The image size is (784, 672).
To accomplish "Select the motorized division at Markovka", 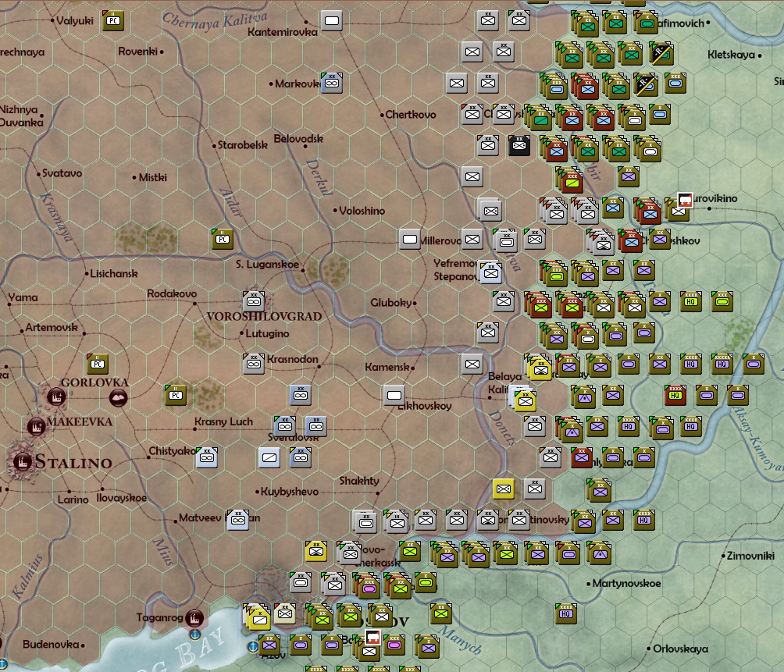I will (x=332, y=83).
